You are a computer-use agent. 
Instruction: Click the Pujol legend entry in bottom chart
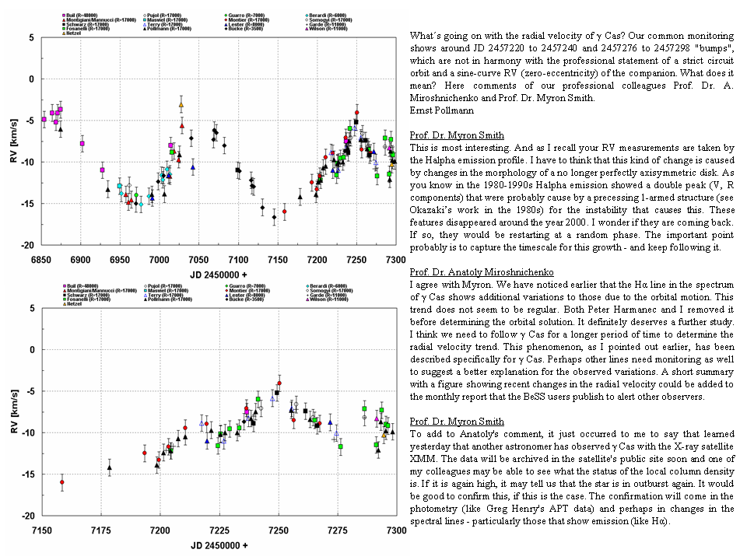tap(160, 285)
